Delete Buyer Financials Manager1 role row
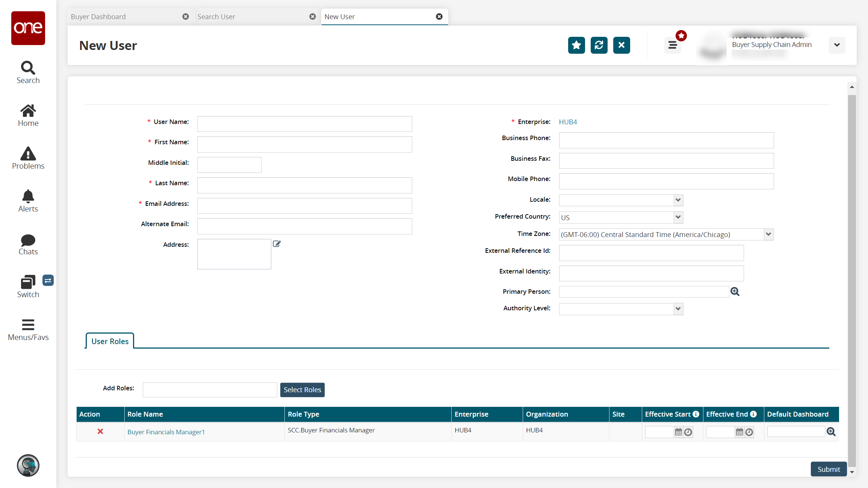Viewport: 868px width, 488px height. tap(100, 432)
